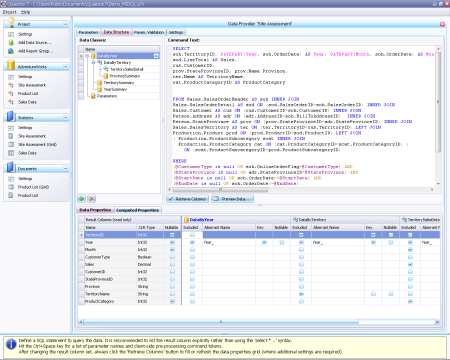Toggle DataByTerritory Included checkbox for Year
450x360 pixels.
pyautogui.click(x=301, y=242)
